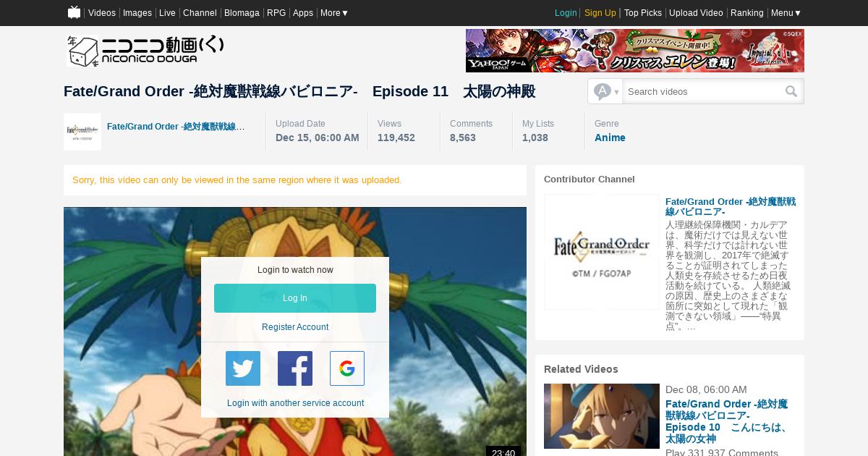Click the video title Episode 11 heading

[299, 91]
